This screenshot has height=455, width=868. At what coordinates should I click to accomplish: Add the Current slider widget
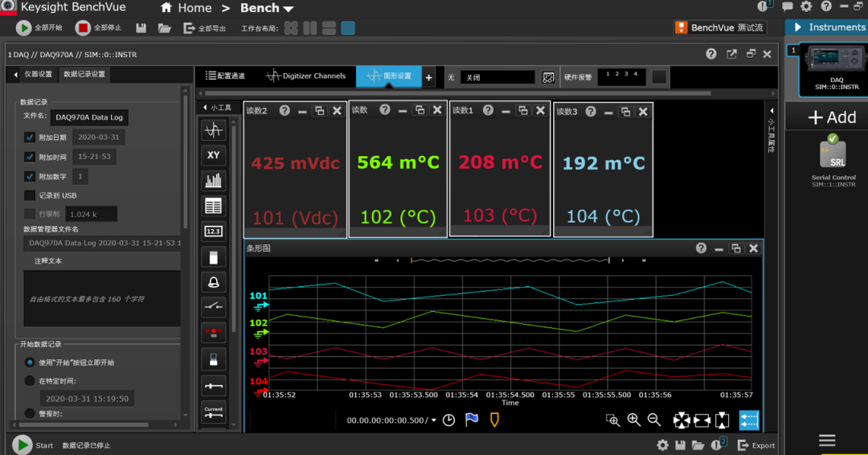click(213, 412)
